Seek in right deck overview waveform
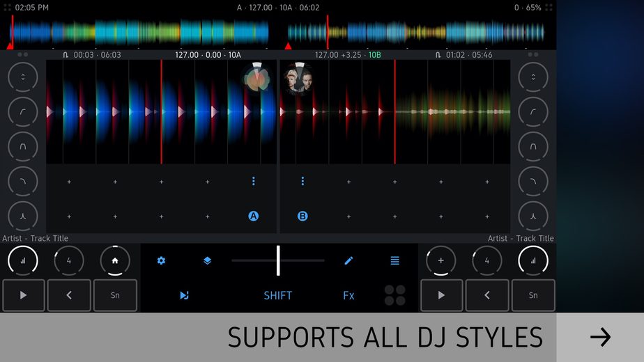The image size is (644, 362). click(x=415, y=32)
